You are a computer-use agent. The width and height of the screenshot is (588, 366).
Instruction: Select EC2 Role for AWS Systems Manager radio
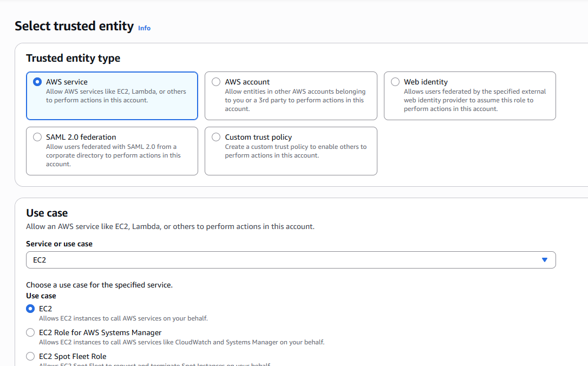[30, 332]
